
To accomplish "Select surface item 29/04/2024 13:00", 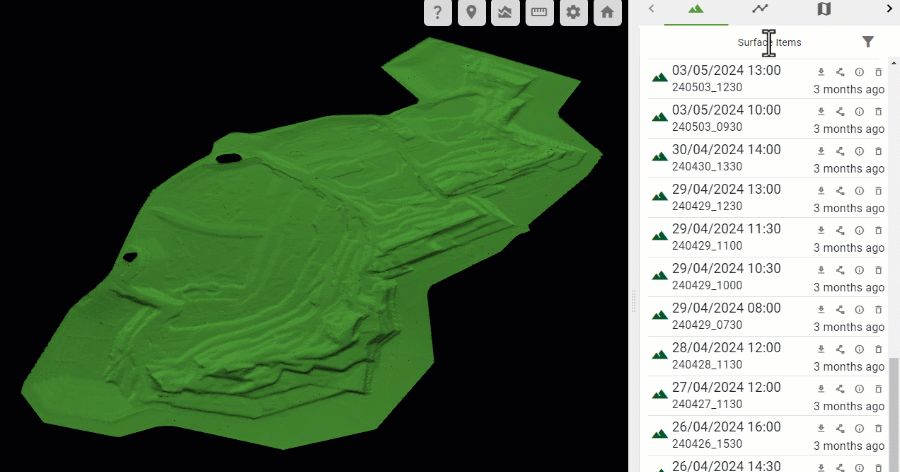I will click(x=767, y=198).
